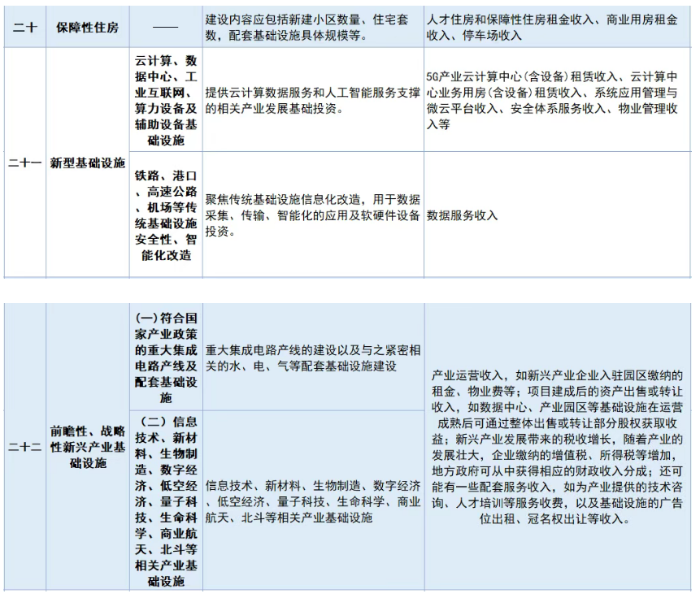Click cell beginning 聚焦传统基础设施信息化改造
This screenshot has width=700, height=598.
[x=313, y=215]
